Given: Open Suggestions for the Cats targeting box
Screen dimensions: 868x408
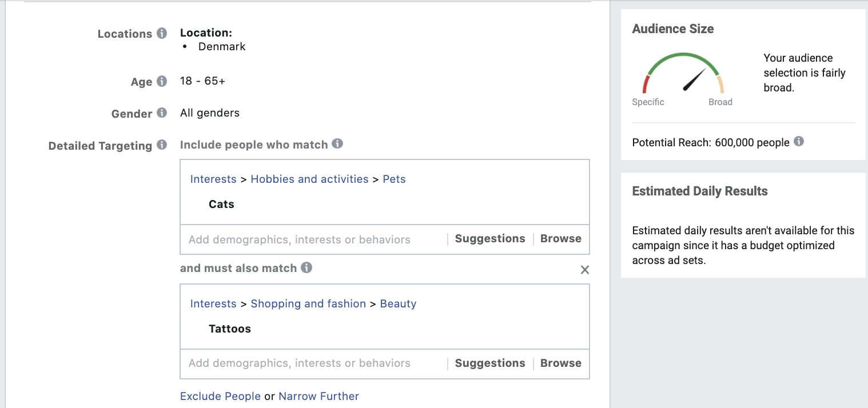Looking at the screenshot, I should (x=490, y=239).
